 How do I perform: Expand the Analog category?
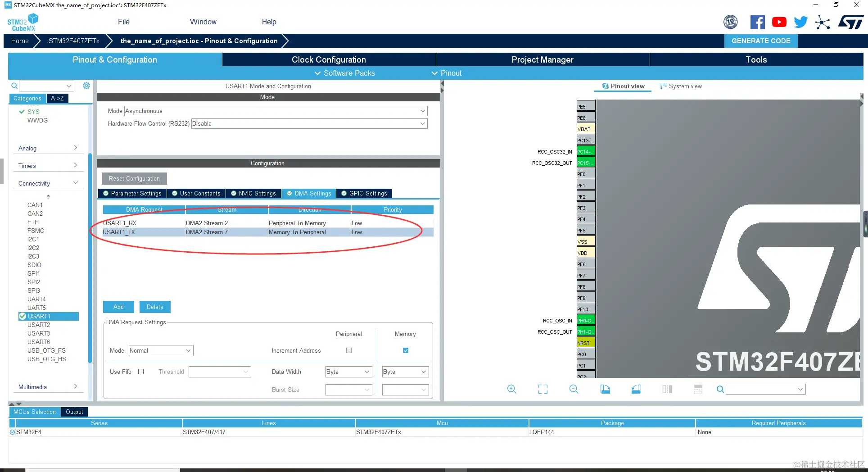coord(48,148)
